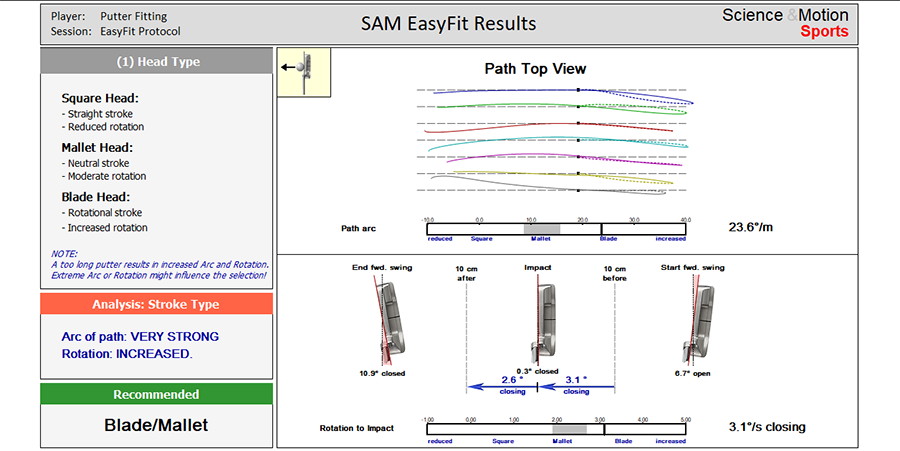Image resolution: width=900 pixels, height=451 pixels.
Task: Click the 6.7° open label
Action: (x=693, y=374)
